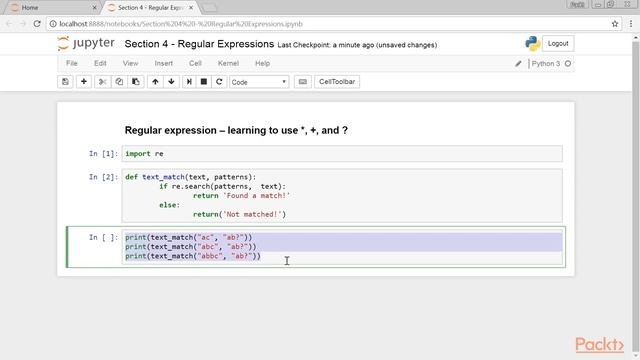Viewport: 640px width, 360px height.
Task: Open the Help menu
Action: click(x=262, y=63)
